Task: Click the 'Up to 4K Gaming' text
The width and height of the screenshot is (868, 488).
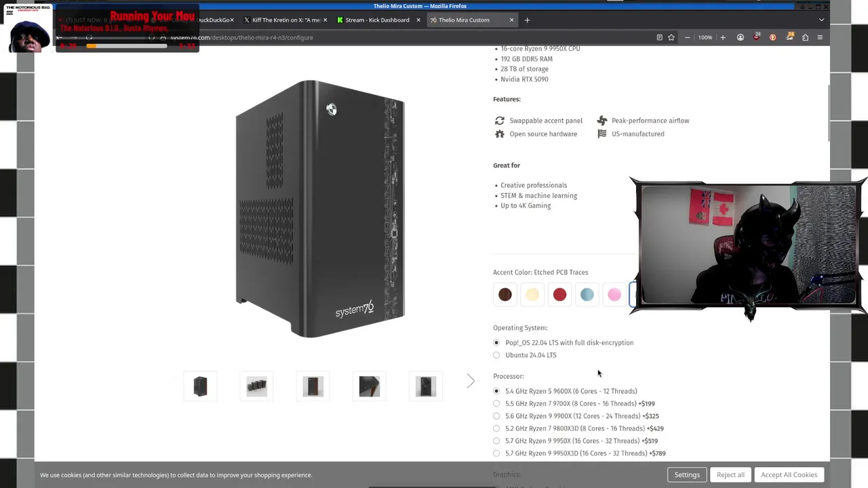Action: click(526, 206)
